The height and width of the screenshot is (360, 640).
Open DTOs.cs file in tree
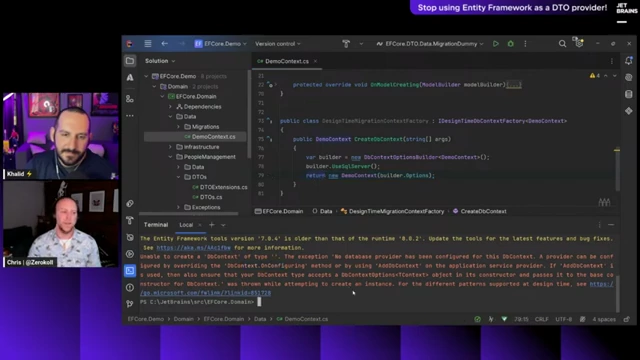[211, 197]
